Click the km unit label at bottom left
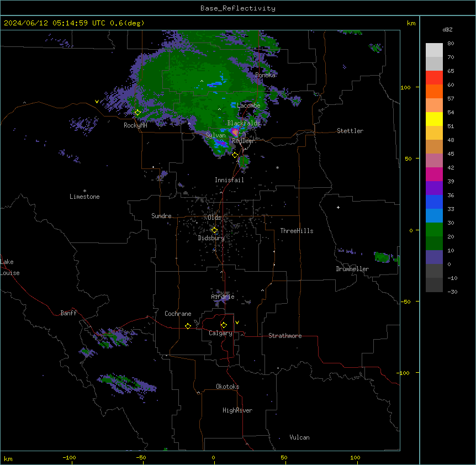 pos(8,459)
